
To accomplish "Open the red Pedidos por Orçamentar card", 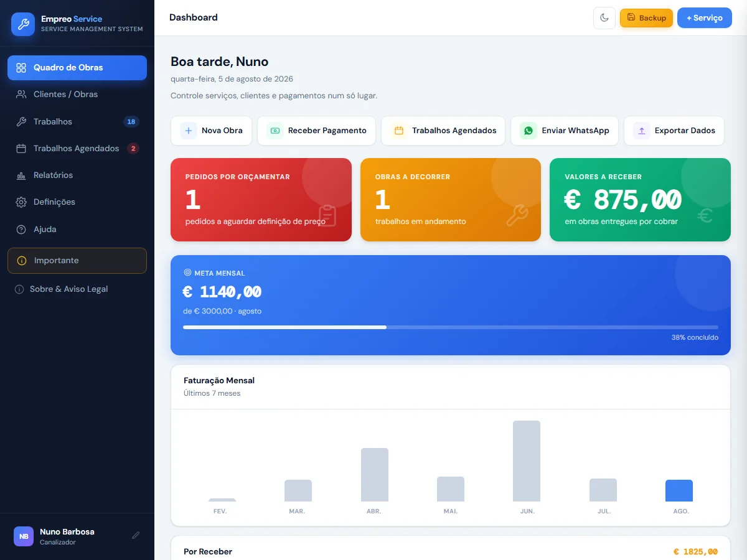I will pyautogui.click(x=261, y=200).
